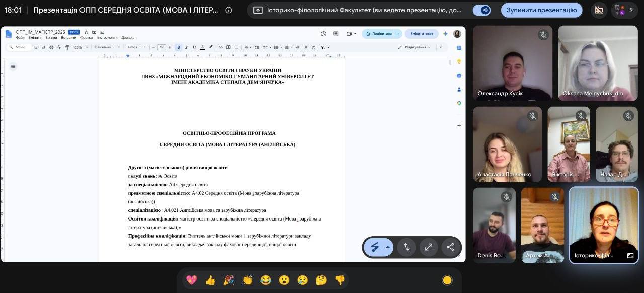
Task: Click the font size field showing 12
Action: [162, 47]
